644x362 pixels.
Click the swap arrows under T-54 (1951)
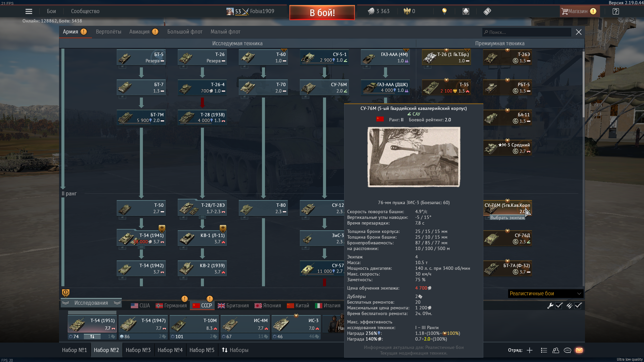pyautogui.click(x=92, y=337)
